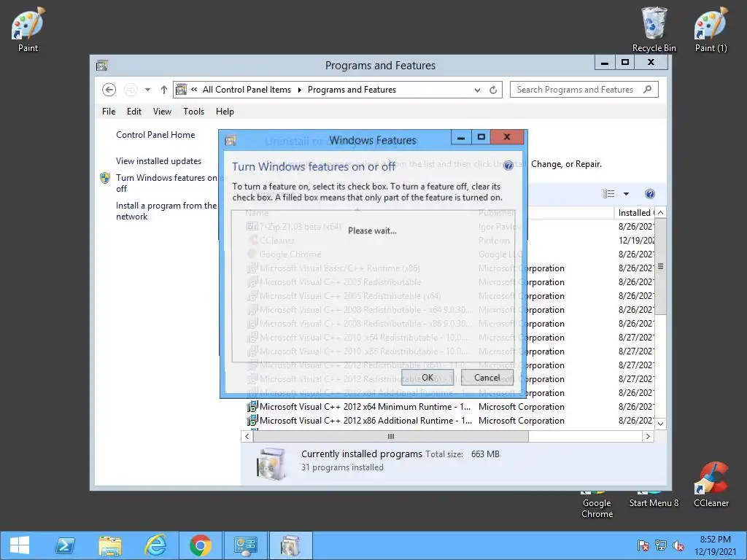The height and width of the screenshot is (560, 747).
Task: Select Microsoft Visual C++ 2012 x86 Additional Runtime row
Action: 449,421
